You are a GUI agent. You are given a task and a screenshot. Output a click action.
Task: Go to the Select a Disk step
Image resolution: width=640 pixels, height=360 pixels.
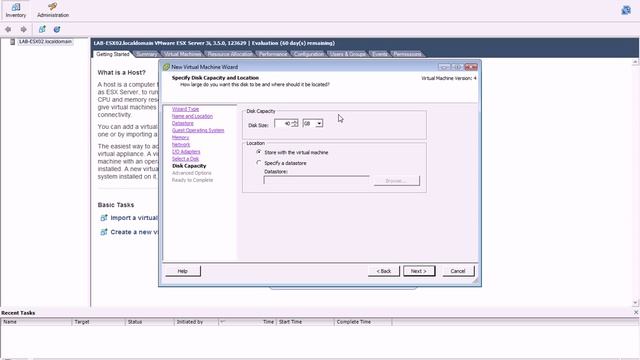[x=185, y=159]
